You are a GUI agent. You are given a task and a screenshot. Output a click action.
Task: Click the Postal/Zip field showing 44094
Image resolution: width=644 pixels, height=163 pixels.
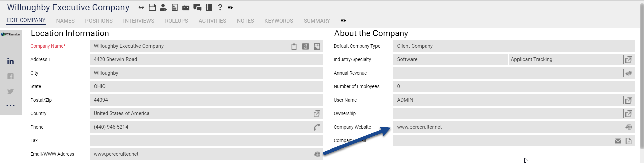pyautogui.click(x=206, y=100)
